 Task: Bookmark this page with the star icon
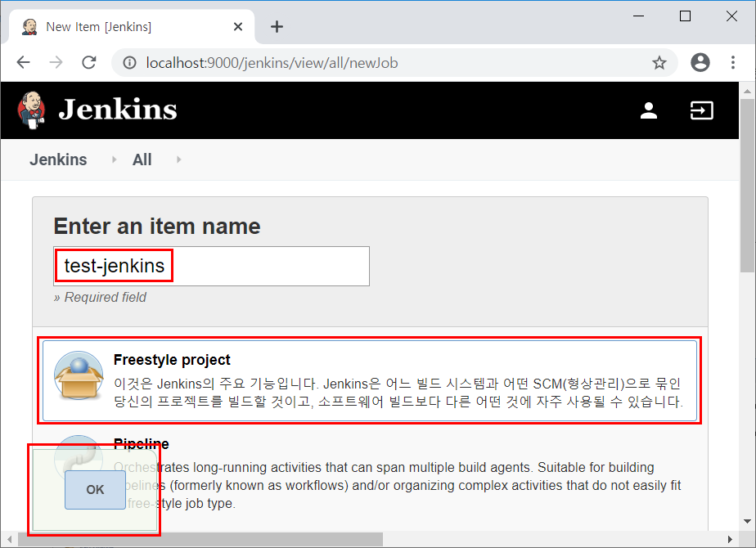click(659, 63)
